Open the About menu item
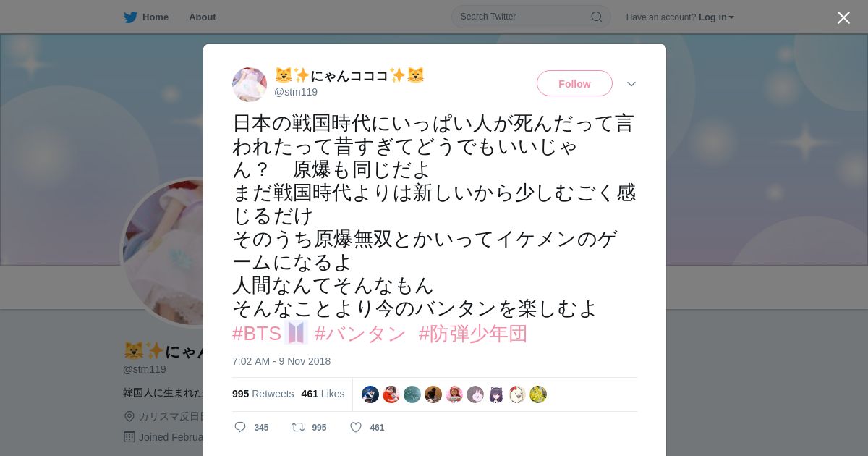 tap(203, 17)
